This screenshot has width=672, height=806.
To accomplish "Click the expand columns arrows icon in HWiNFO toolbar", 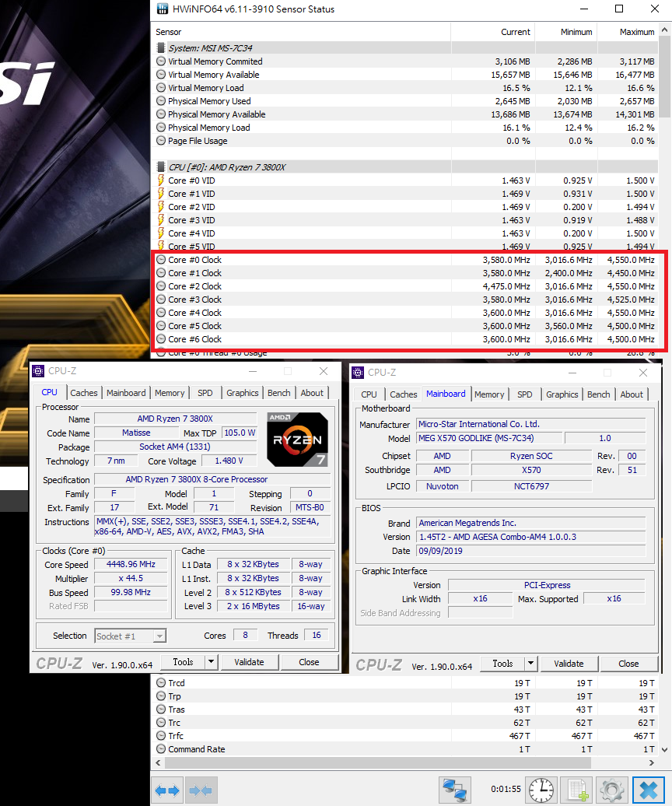I will pyautogui.click(x=167, y=790).
